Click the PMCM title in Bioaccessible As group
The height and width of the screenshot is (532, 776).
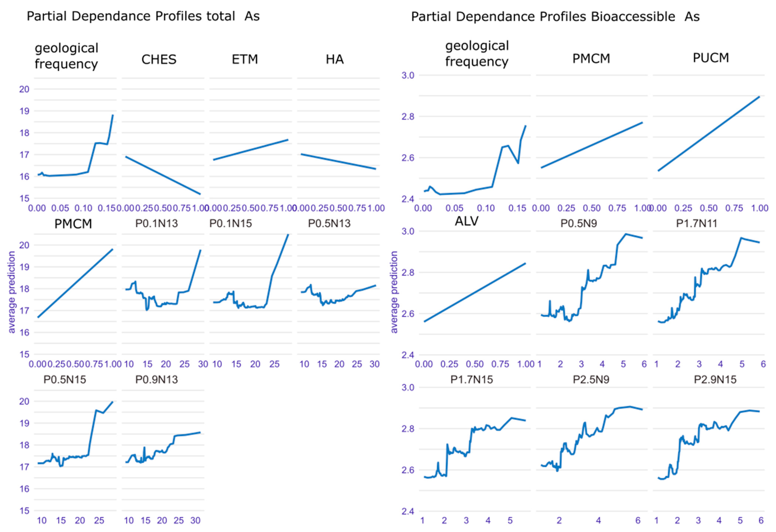591,59
